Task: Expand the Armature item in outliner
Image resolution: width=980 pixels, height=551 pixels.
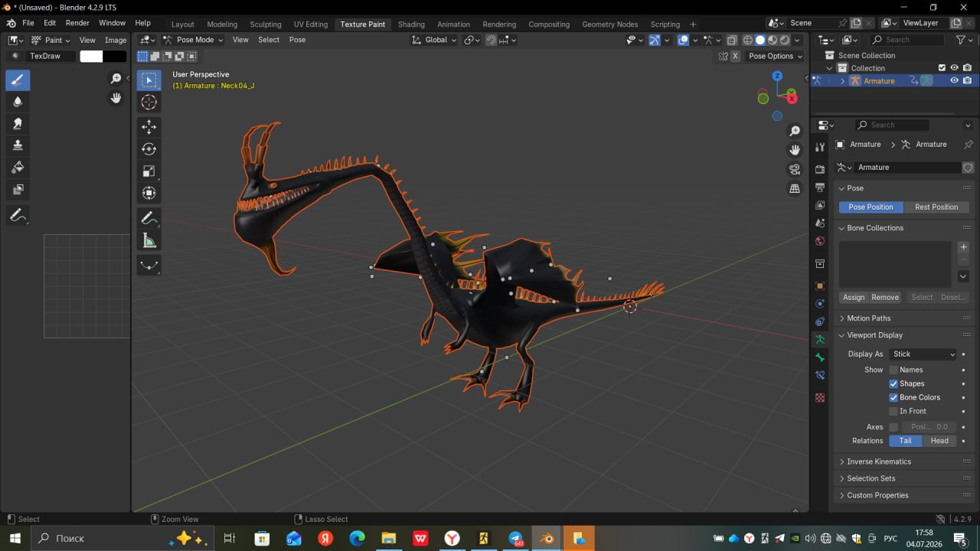Action: tap(843, 80)
